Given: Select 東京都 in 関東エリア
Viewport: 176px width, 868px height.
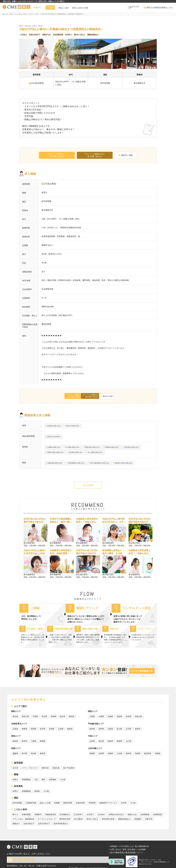Looking at the screenshot, I should pyautogui.click(x=16, y=716).
